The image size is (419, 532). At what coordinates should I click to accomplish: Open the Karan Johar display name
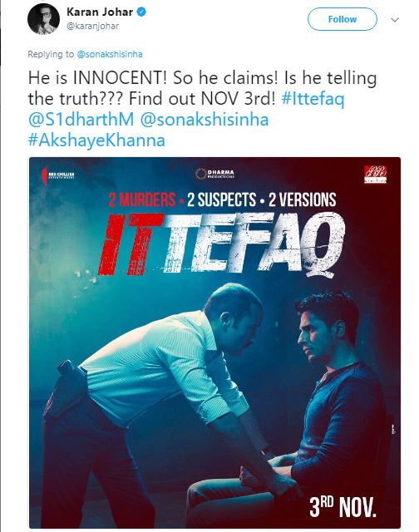pos(100,12)
